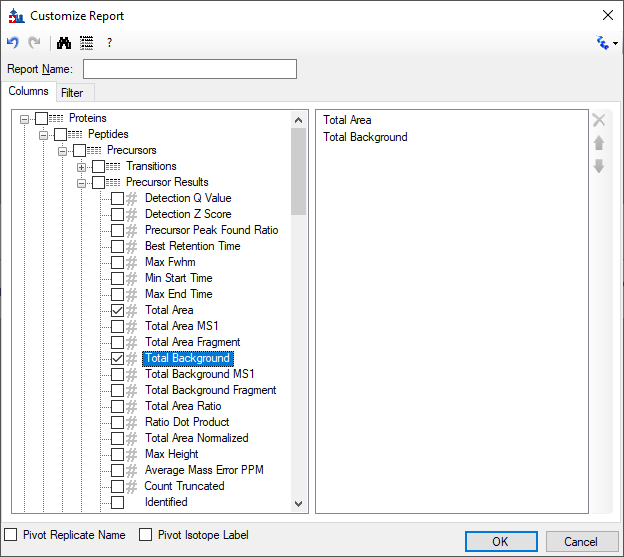The width and height of the screenshot is (624, 557).
Task: Collapse the Precursor Results node
Action: [x=82, y=182]
